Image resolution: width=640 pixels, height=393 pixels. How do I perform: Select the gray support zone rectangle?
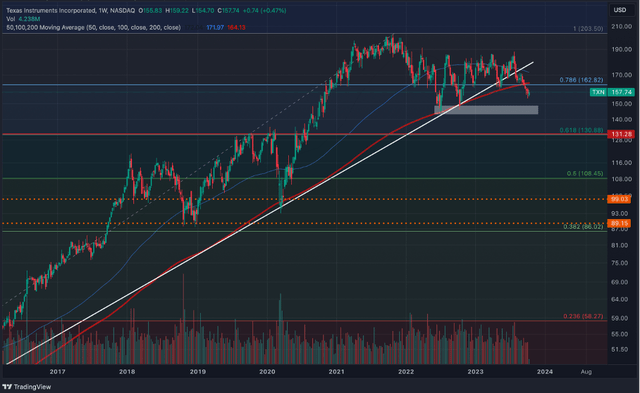tap(486, 110)
